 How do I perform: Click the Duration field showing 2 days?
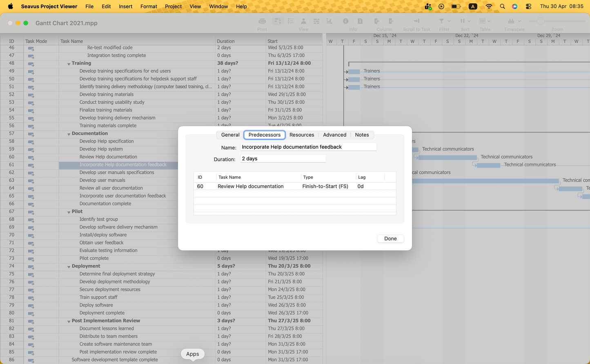coord(283,159)
